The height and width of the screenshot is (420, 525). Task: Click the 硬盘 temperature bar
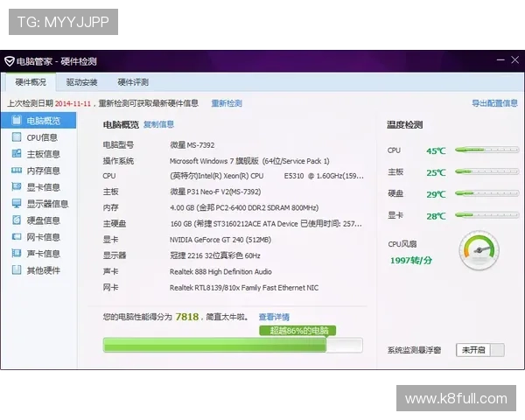pos(486,192)
